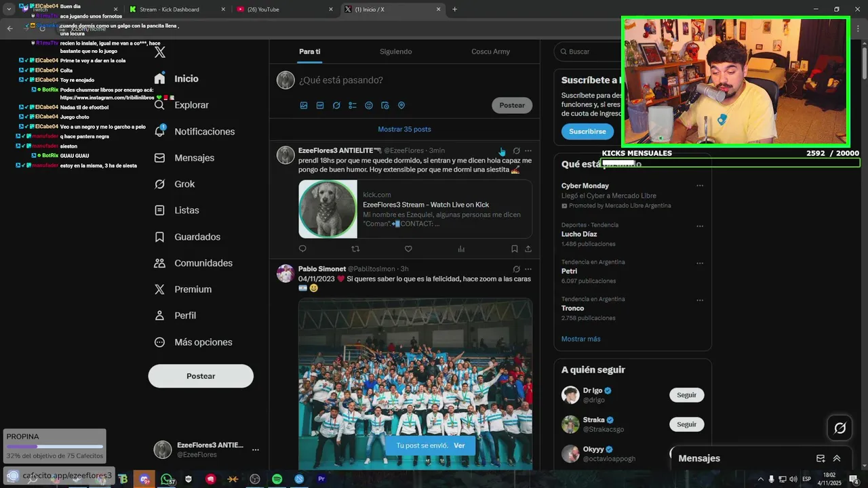Open the emoji picker in the composer

tap(369, 106)
